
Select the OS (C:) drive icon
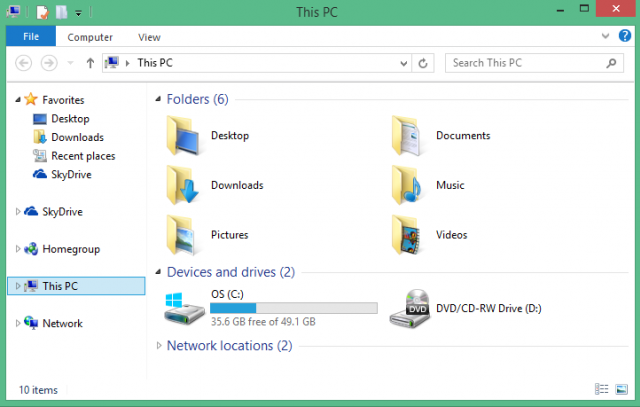pos(184,308)
